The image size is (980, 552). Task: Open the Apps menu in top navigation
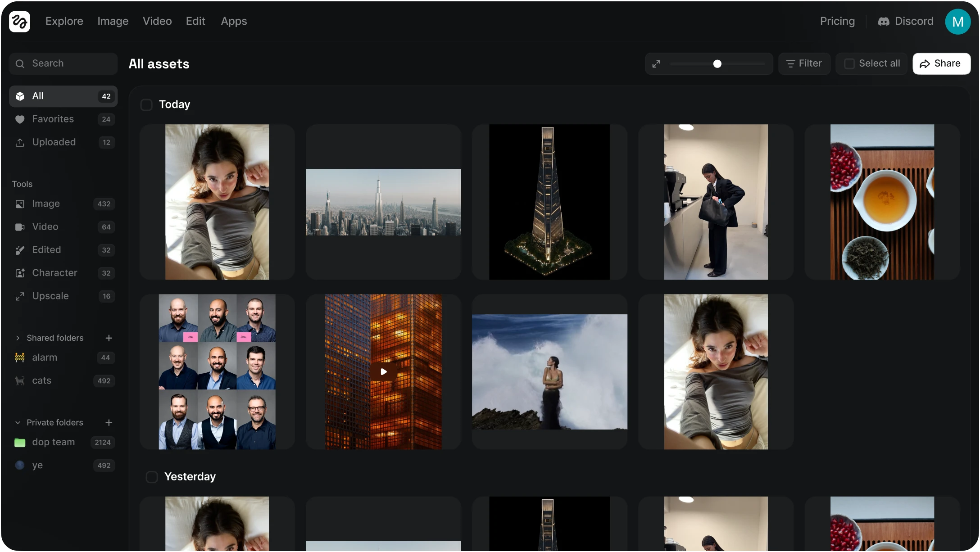[234, 21]
